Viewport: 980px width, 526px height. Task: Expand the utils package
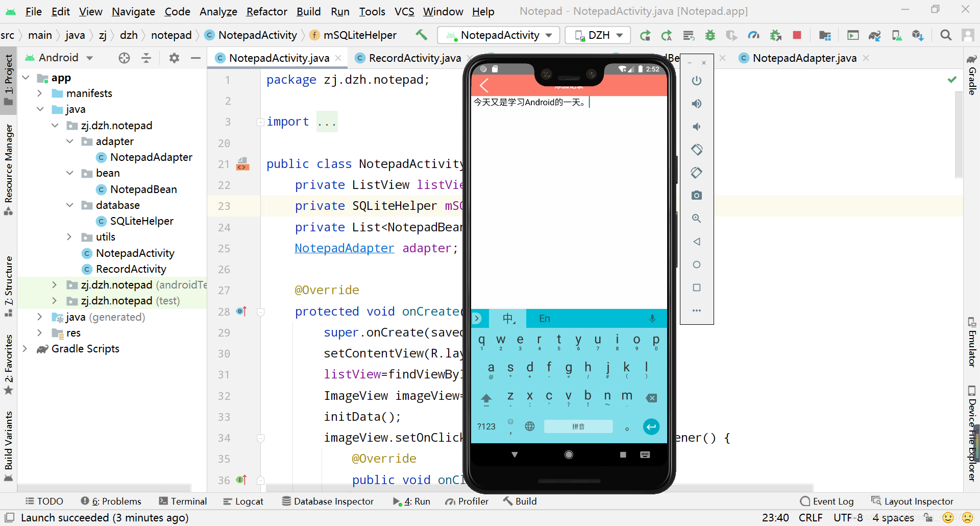(69, 236)
